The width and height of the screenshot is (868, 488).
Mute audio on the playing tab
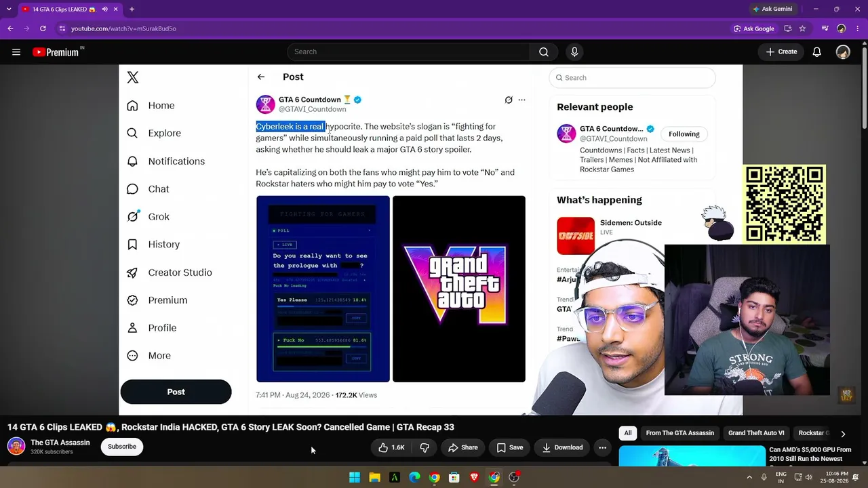click(104, 9)
